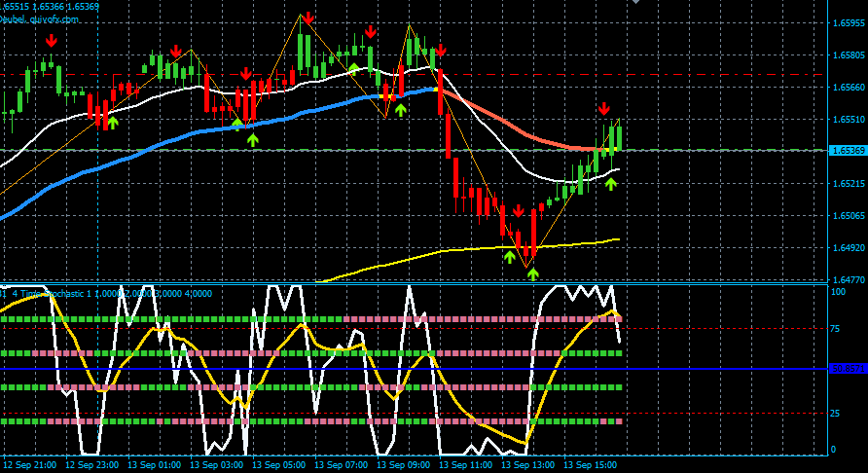Click the 1.65369 current price label

848,151
